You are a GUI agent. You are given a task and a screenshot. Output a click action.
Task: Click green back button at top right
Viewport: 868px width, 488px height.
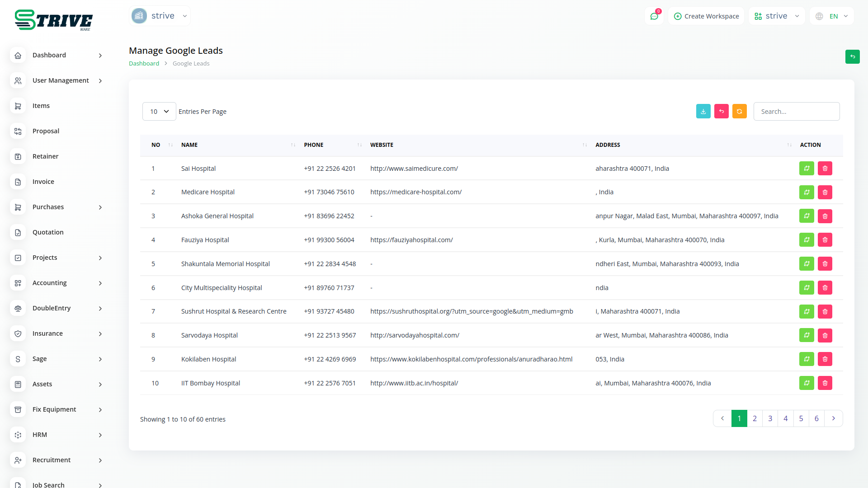(852, 56)
